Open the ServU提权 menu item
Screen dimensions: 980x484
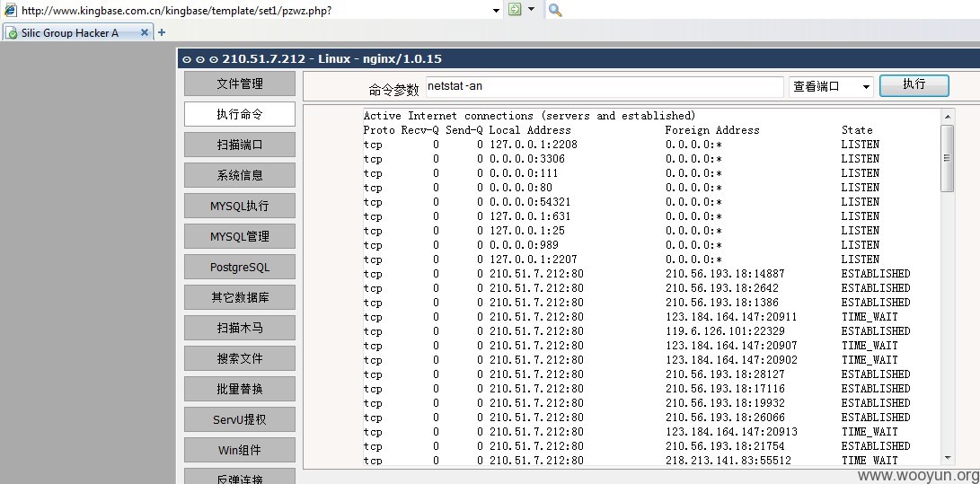239,419
